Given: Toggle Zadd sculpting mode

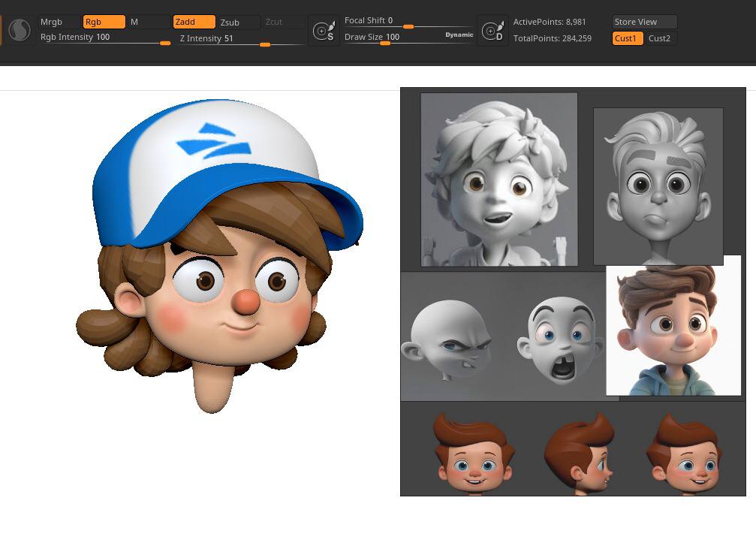Looking at the screenshot, I should coord(194,22).
